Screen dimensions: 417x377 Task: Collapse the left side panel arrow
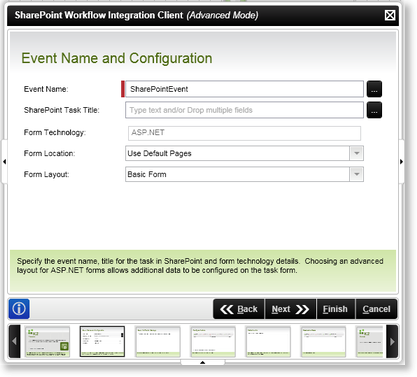point(4,162)
